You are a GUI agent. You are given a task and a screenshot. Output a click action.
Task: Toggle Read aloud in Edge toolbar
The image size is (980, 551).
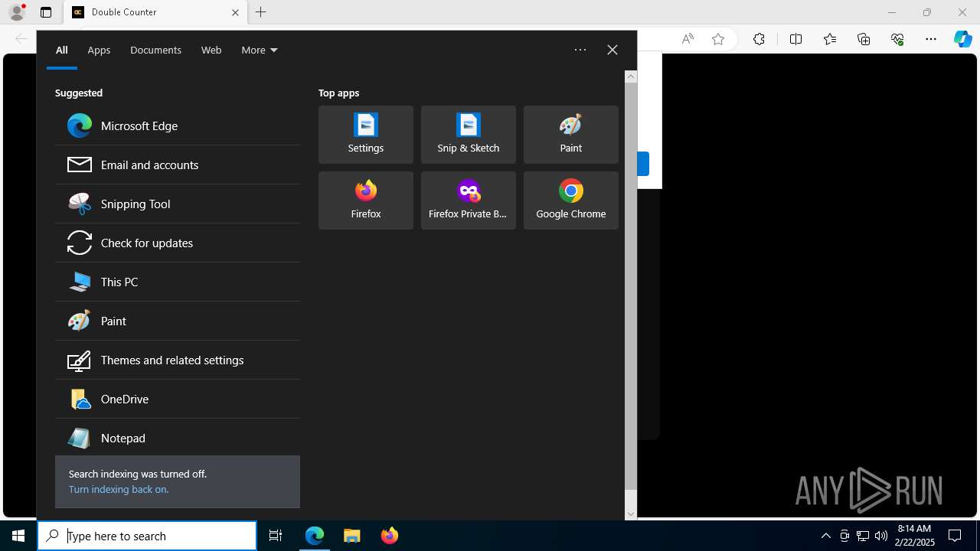688,39
